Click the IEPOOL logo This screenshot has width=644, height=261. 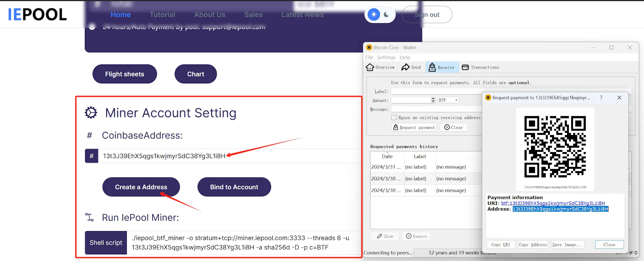tap(37, 14)
